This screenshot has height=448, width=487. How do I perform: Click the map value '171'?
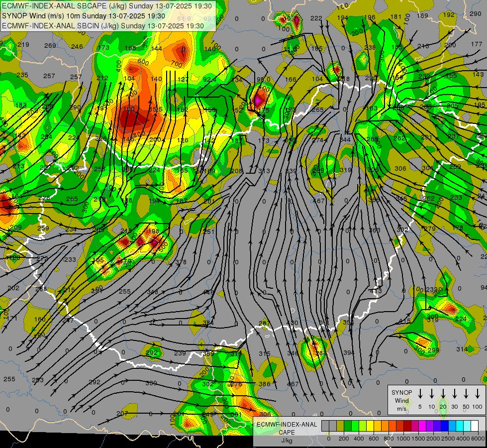(x=12, y=319)
